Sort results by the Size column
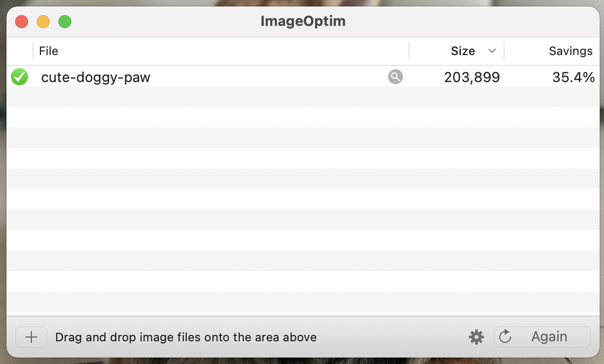 pyautogui.click(x=462, y=51)
